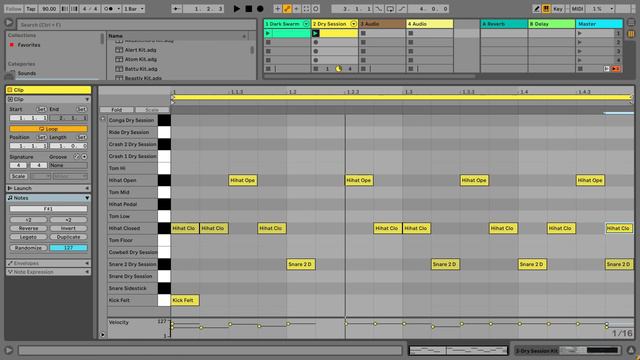Switch to Arrangement view icon
The image size is (640, 360).
tap(631, 23)
